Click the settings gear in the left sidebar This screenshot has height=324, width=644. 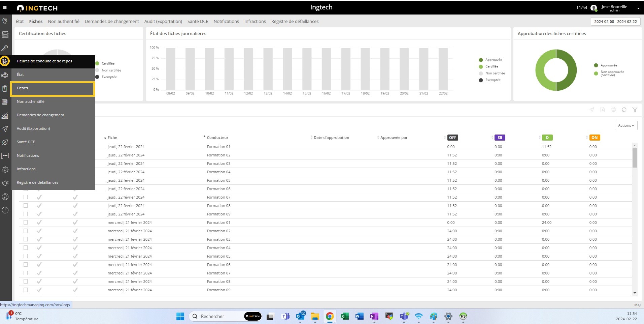click(5, 170)
